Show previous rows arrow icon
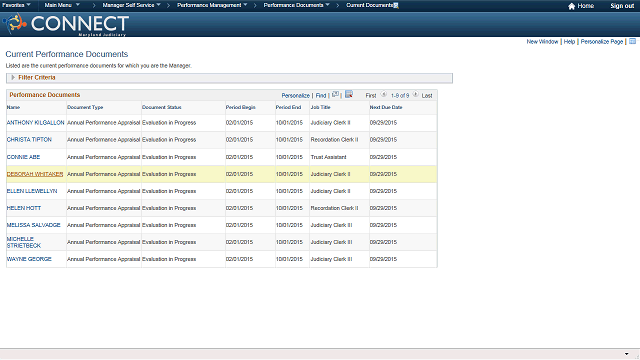Image resolution: width=640 pixels, height=360 pixels. tap(384, 94)
